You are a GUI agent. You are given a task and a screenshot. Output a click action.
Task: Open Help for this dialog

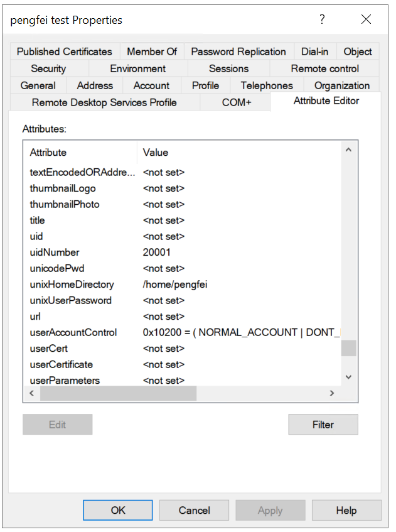(346, 510)
